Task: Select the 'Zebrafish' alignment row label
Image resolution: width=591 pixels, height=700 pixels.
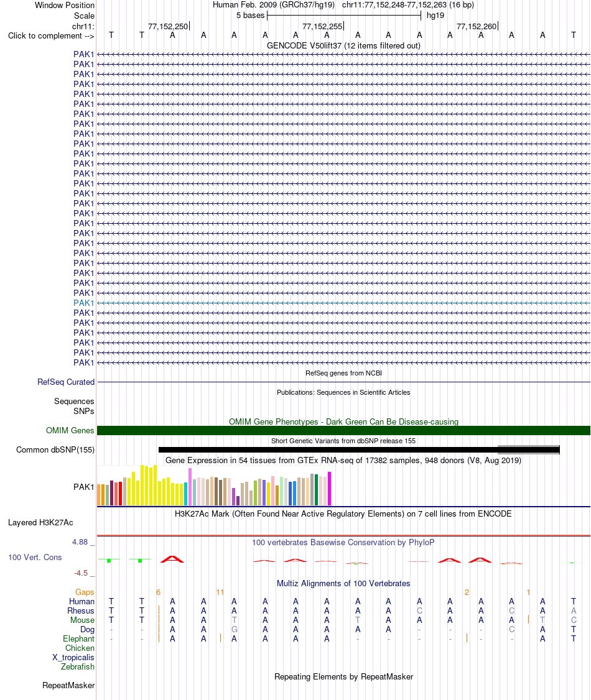Action: (78, 666)
